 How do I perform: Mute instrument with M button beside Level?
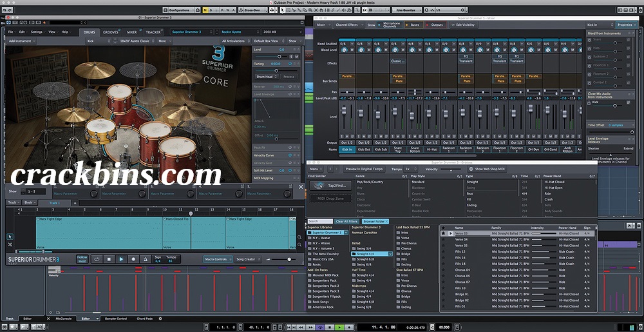point(296,56)
